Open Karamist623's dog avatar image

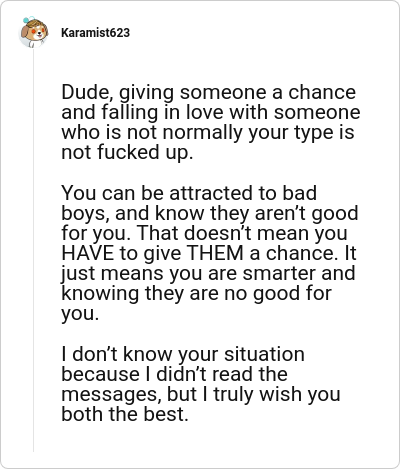[x=33, y=32]
